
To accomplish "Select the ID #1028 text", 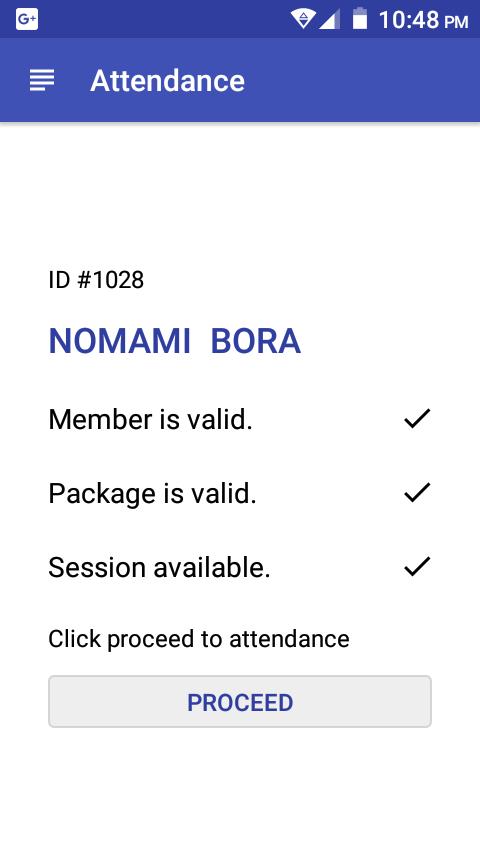I will pyautogui.click(x=96, y=280).
